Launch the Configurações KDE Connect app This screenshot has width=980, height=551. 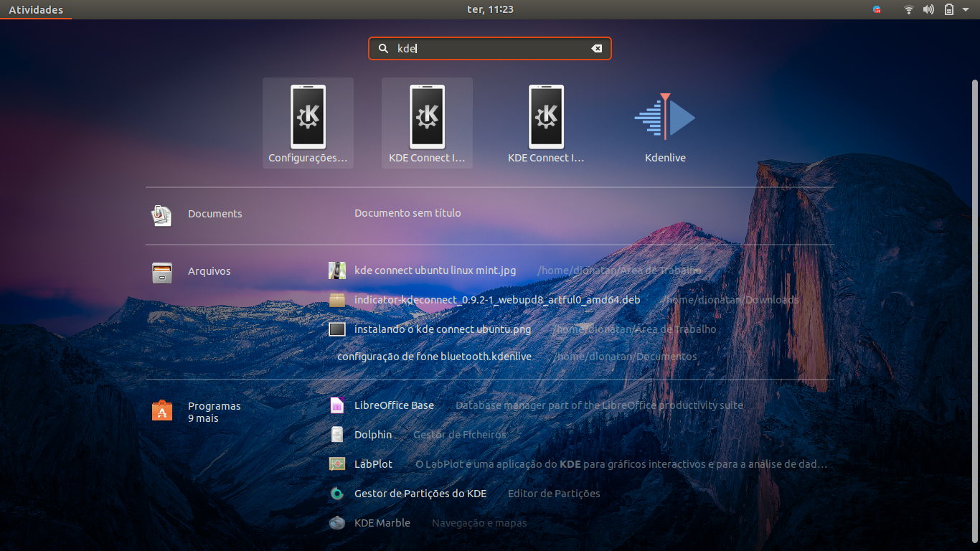pos(308,123)
